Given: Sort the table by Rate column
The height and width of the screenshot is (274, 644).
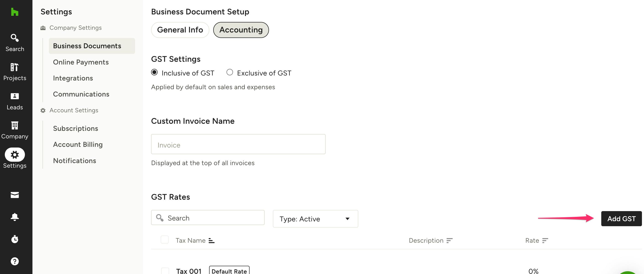Looking at the screenshot, I should point(545,240).
